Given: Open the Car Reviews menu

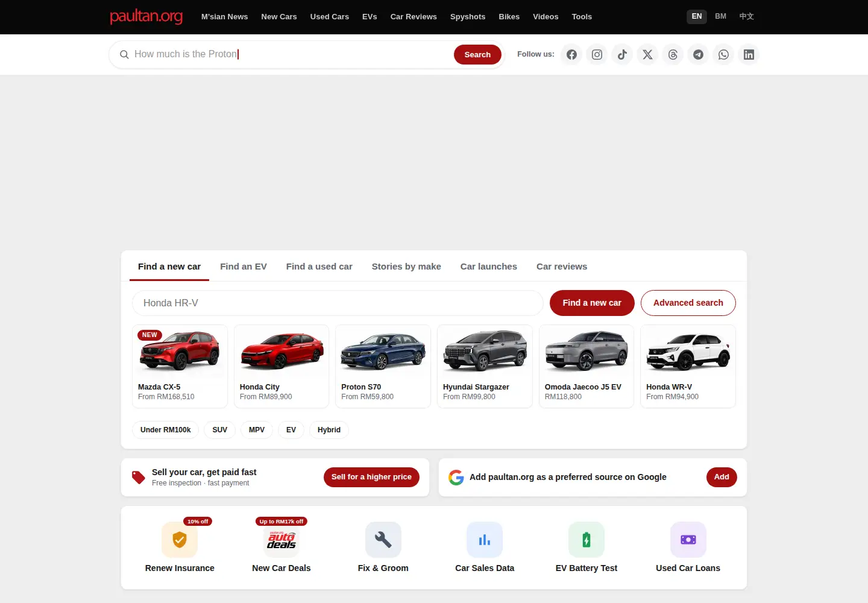Looking at the screenshot, I should click(x=414, y=17).
